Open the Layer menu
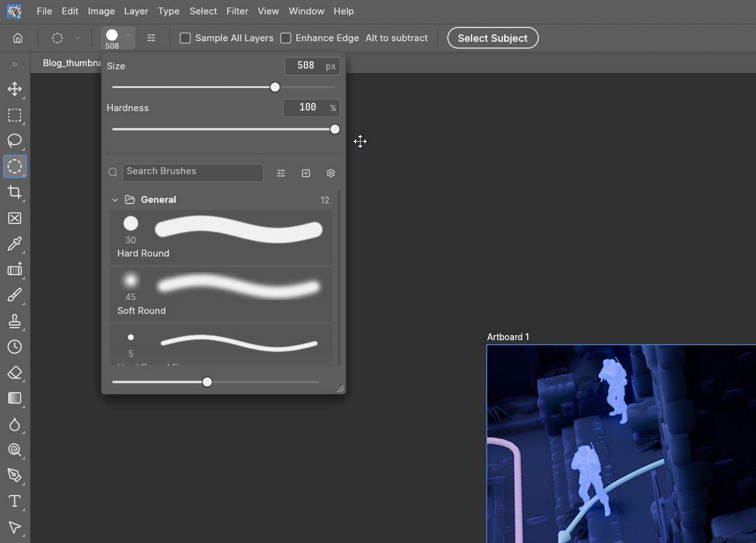This screenshot has height=543, width=756. coord(136,11)
